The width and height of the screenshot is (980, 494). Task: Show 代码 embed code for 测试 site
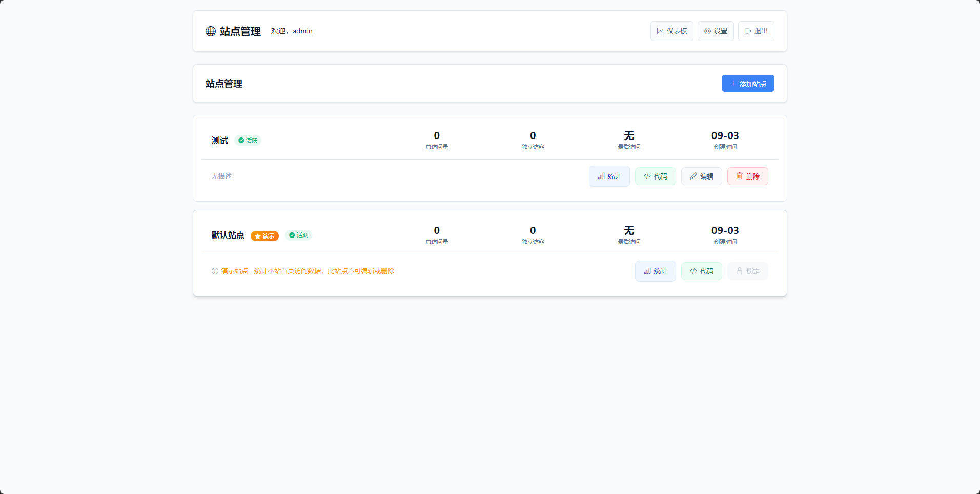(x=656, y=176)
